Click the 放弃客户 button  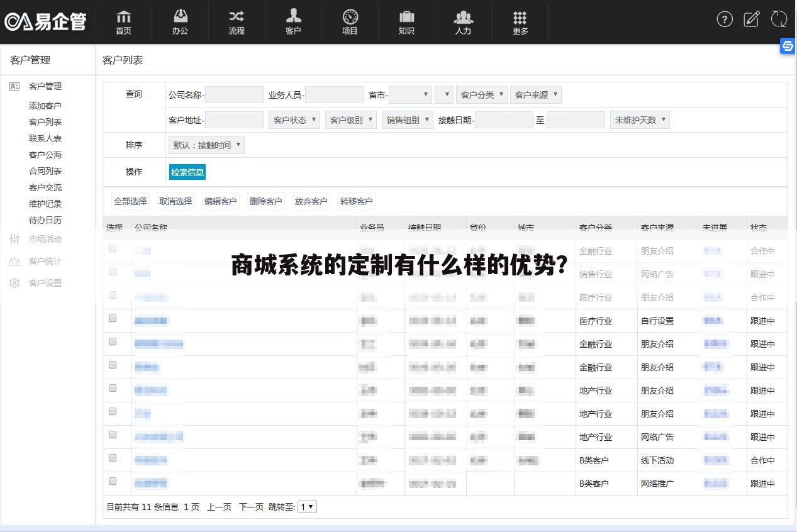pos(311,201)
